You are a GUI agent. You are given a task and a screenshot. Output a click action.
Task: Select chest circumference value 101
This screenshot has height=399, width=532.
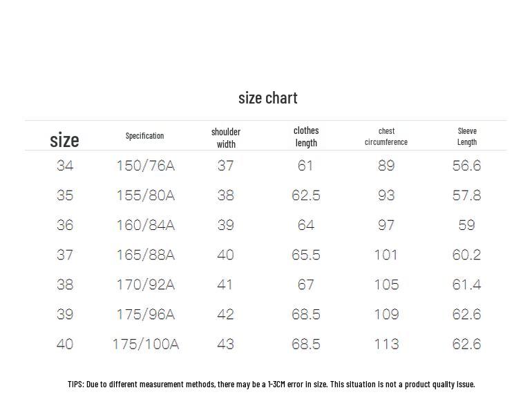[386, 255]
